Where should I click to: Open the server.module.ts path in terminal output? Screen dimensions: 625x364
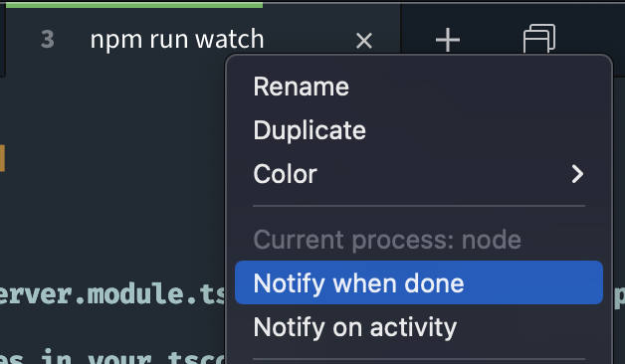point(112,294)
